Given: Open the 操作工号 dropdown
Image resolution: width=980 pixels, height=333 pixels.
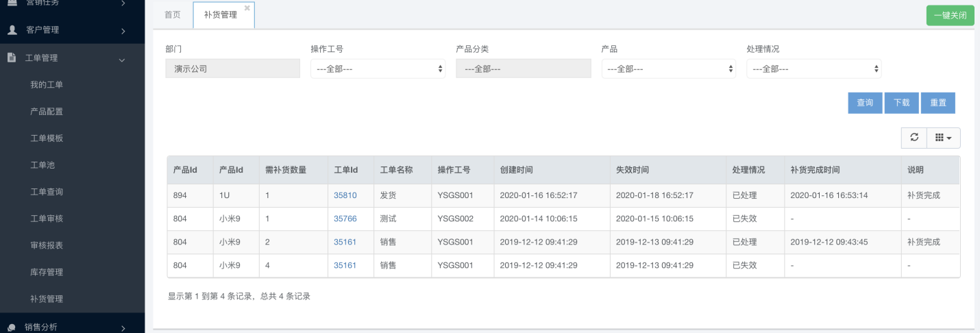Looking at the screenshot, I should [378, 69].
